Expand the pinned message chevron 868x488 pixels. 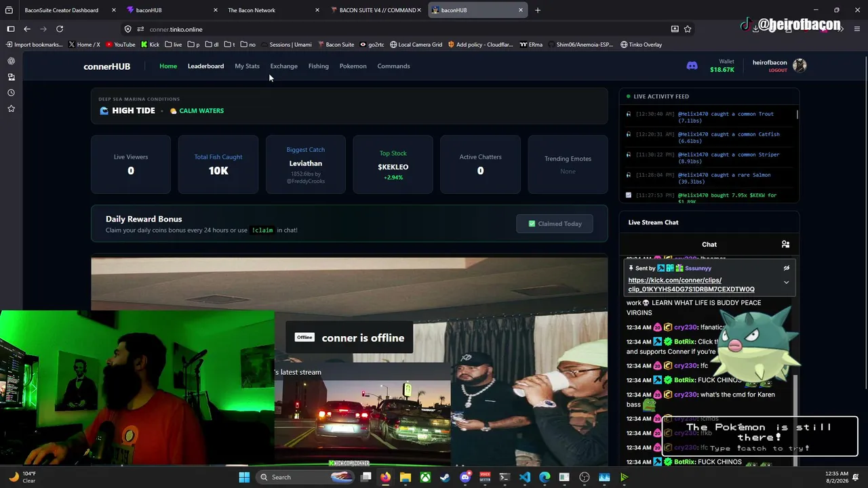pyautogui.click(x=787, y=283)
